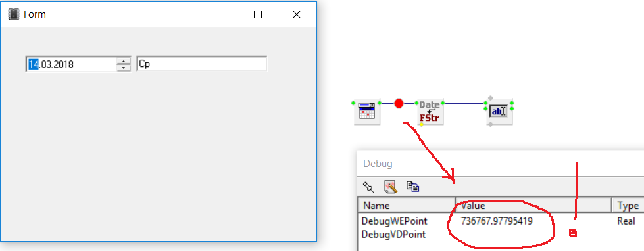Click the Type column header
Viewport: 644px width, 251px height.
(628, 206)
